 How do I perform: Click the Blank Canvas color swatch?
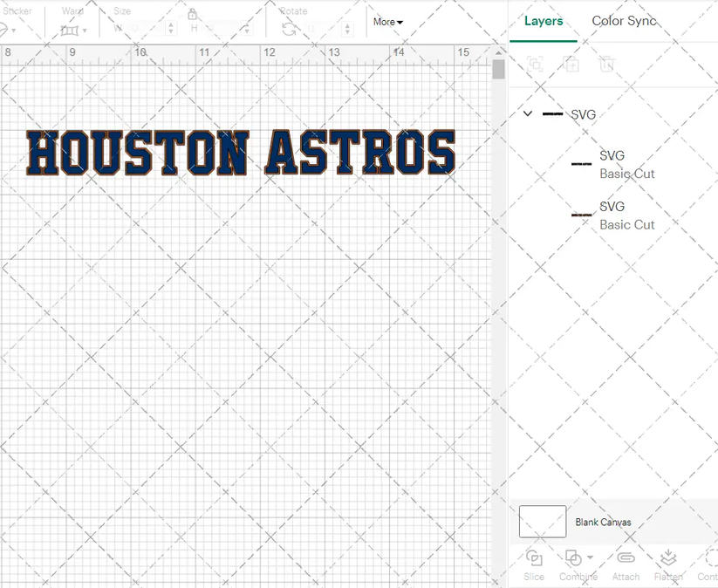[x=542, y=521]
